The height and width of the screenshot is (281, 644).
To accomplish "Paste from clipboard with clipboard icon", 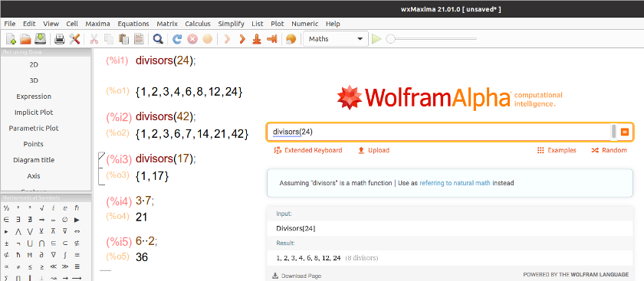I will (x=123, y=39).
